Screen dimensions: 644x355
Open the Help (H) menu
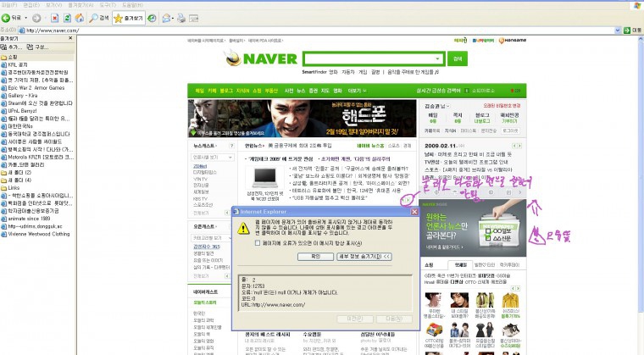(133, 5)
